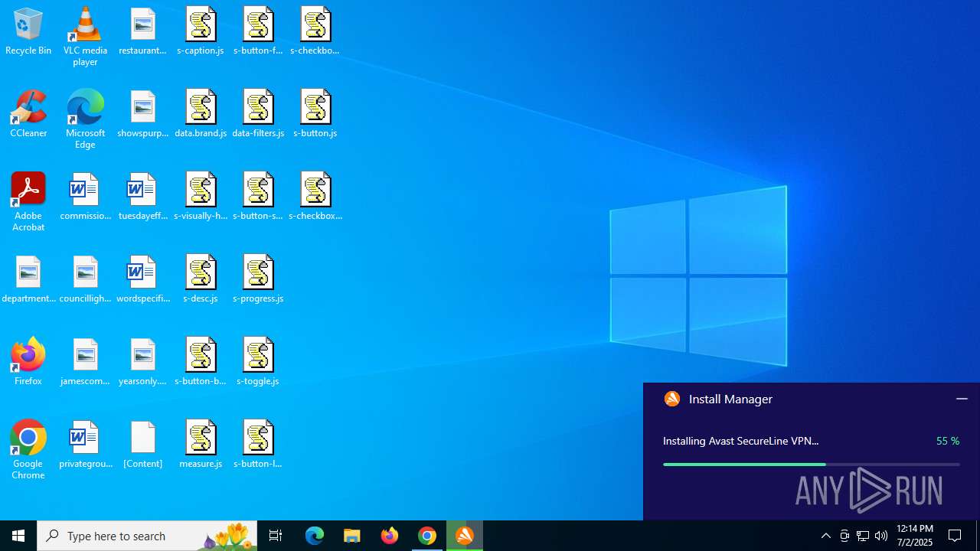Image resolution: width=980 pixels, height=551 pixels.
Task: Click the Avast logo in Install Manager
Action: [672, 399]
